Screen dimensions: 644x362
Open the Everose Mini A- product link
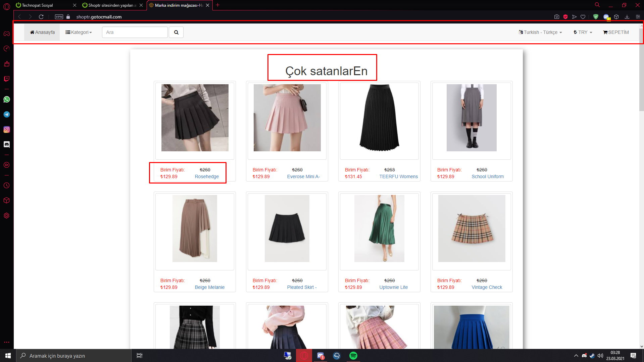[x=303, y=176]
